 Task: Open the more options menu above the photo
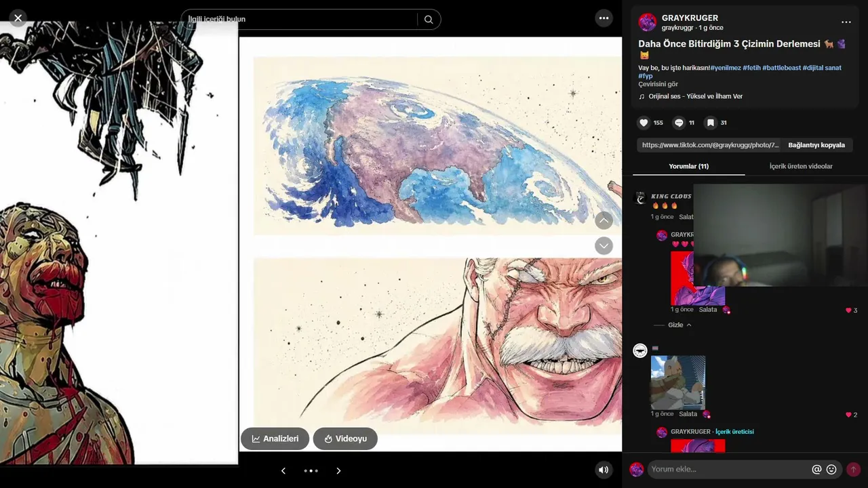604,18
